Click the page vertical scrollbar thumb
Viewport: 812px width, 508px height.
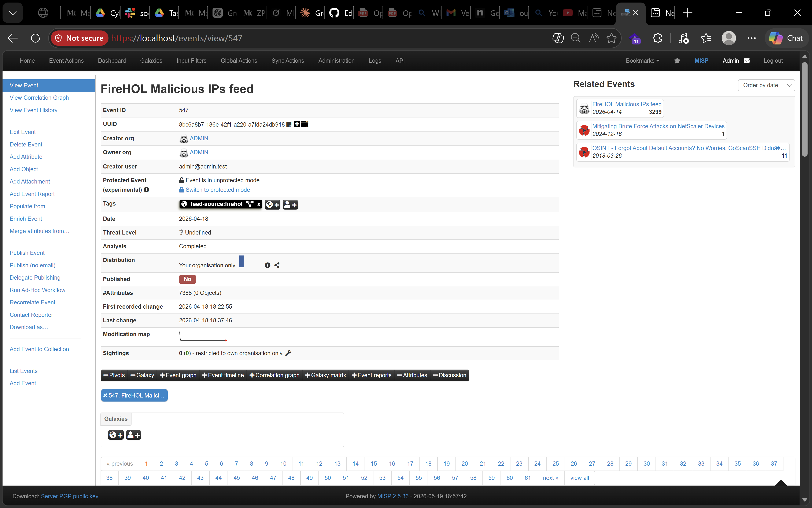pyautogui.click(x=805, y=109)
